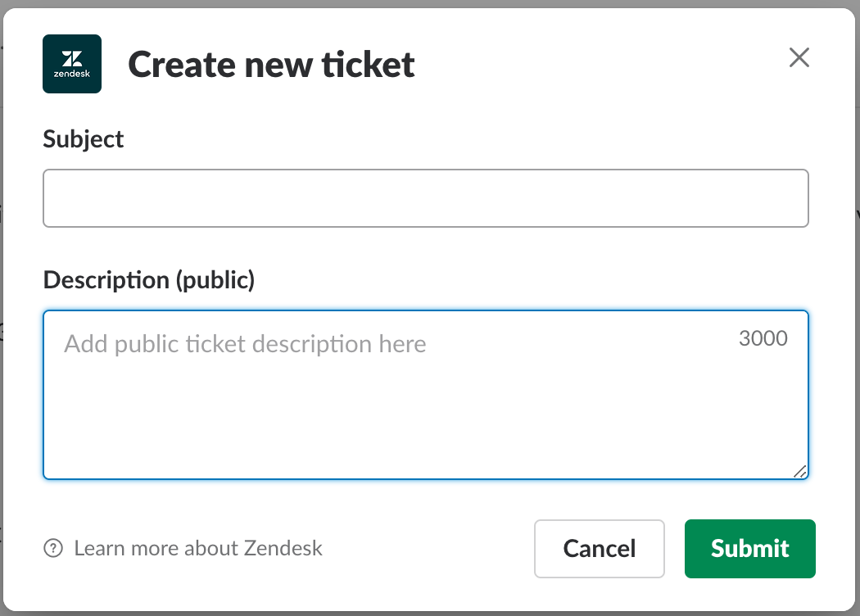Click the (public) text in the description label

click(215, 280)
